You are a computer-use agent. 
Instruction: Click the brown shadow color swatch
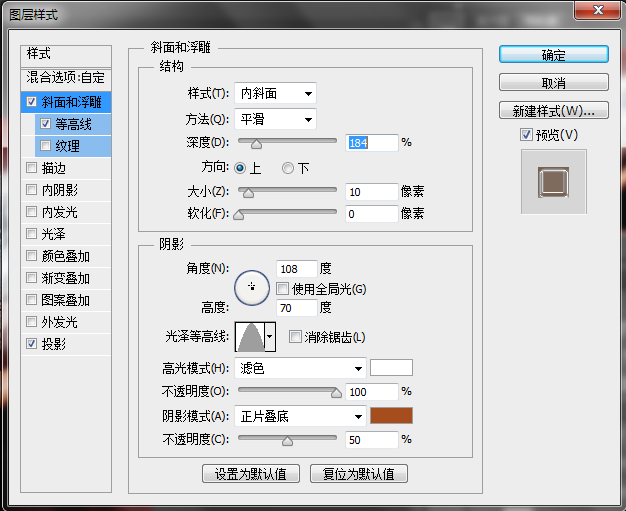coord(391,416)
